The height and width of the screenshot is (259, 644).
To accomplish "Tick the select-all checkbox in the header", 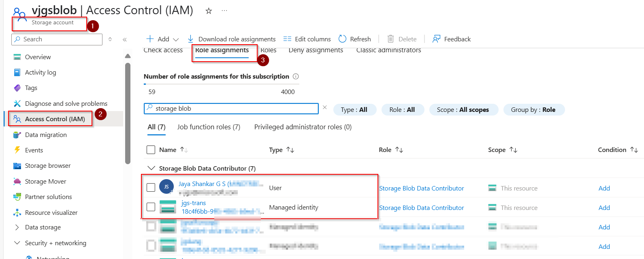I will (151, 150).
